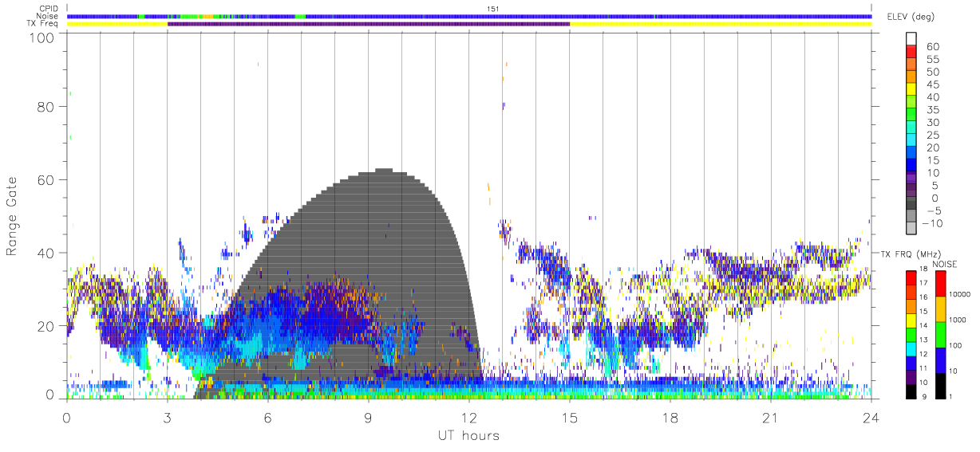
Task: Click the 18 tick on UT hours axis
Action: coord(670,417)
